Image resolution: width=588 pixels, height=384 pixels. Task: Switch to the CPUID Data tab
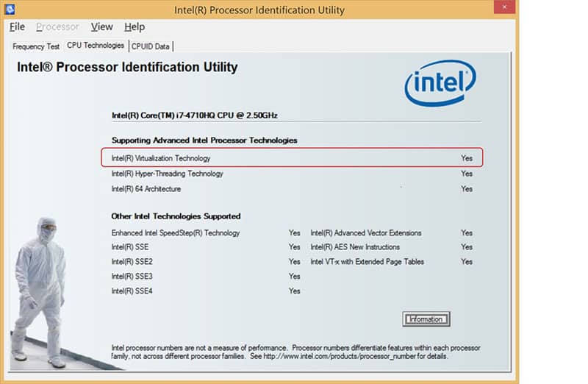[151, 46]
